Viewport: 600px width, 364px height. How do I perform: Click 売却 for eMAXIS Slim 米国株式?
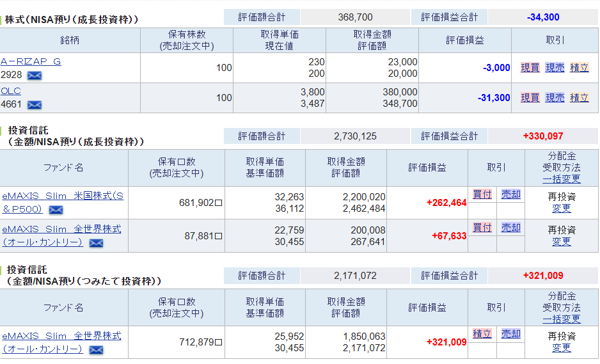[x=510, y=194]
